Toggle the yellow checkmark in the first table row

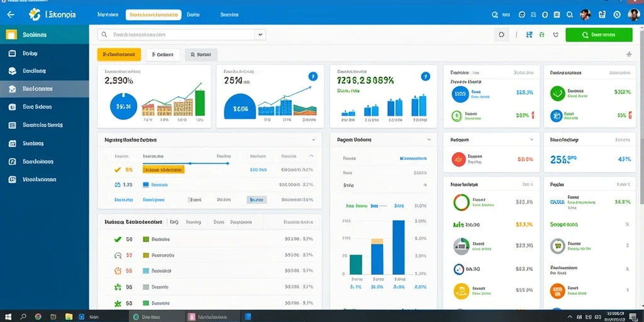click(x=118, y=169)
